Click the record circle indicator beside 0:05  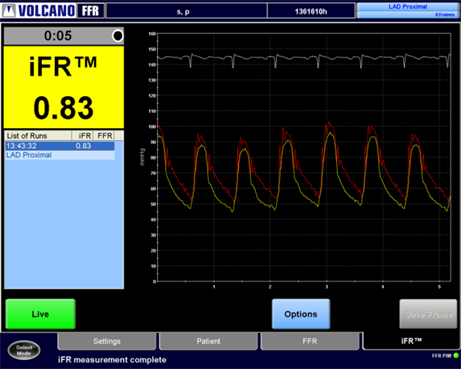point(117,36)
